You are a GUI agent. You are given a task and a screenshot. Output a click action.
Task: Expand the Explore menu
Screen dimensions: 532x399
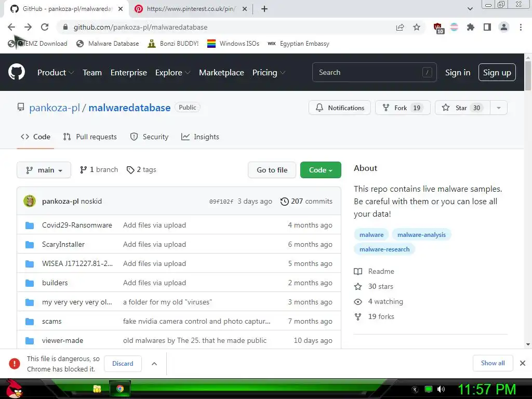coord(172,73)
